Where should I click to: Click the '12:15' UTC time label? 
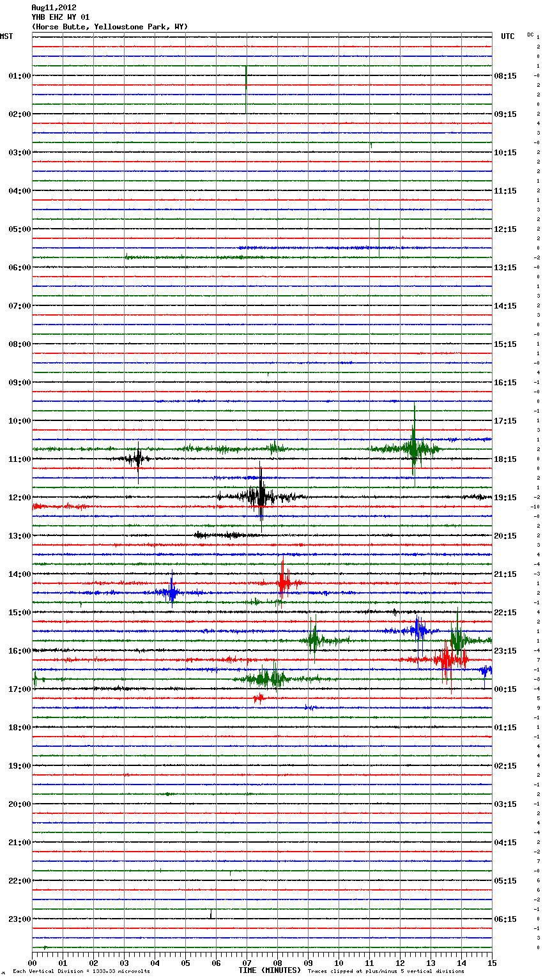[505, 229]
